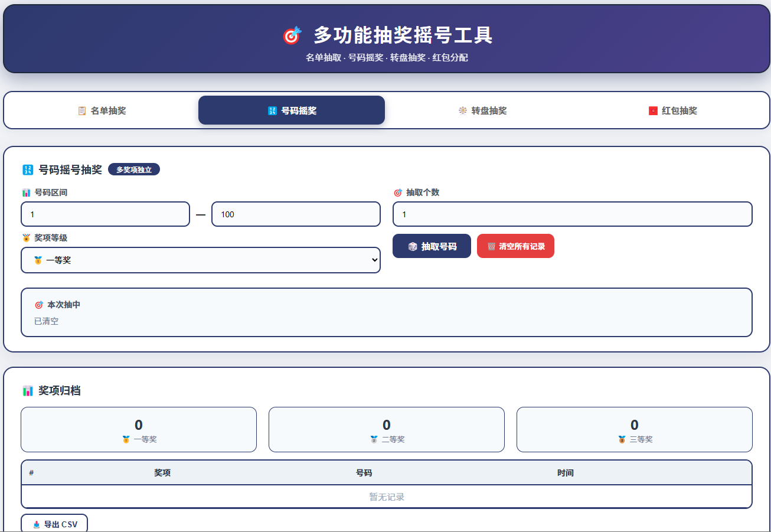The height and width of the screenshot is (532, 771).
Task: Click the 暂无记录 empty table row
Action: [387, 497]
